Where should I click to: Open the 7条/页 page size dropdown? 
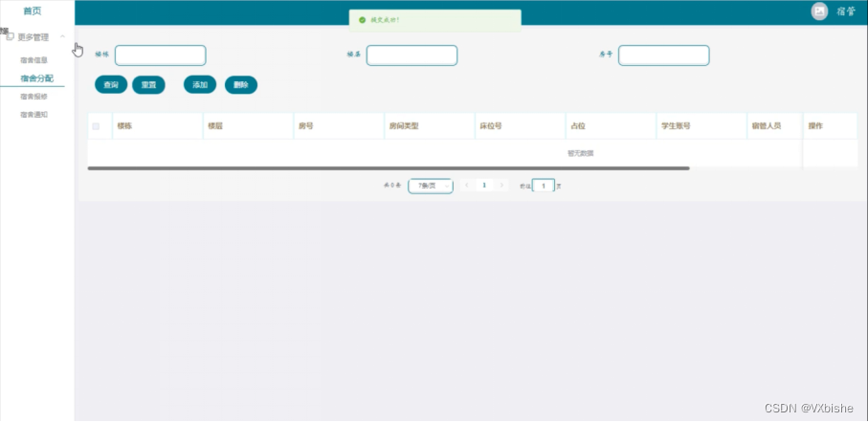tap(431, 186)
